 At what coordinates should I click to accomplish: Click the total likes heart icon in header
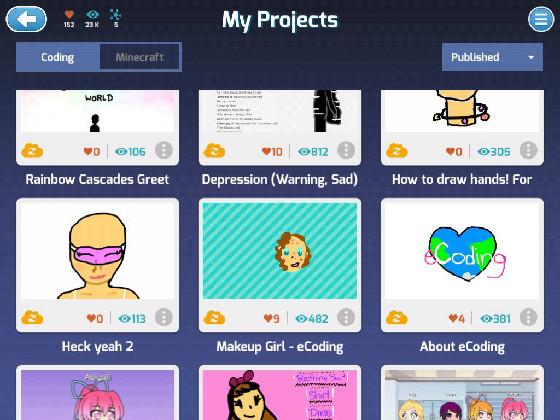click(x=69, y=15)
